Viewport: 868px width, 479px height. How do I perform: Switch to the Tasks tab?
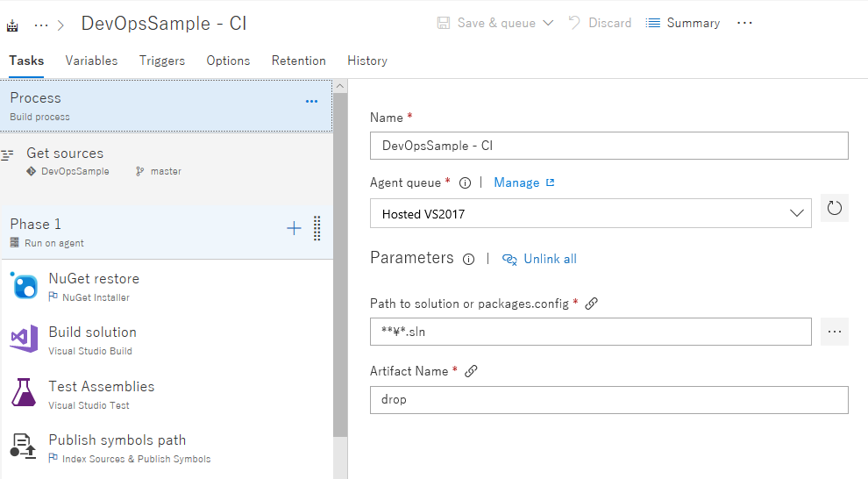[x=26, y=61]
